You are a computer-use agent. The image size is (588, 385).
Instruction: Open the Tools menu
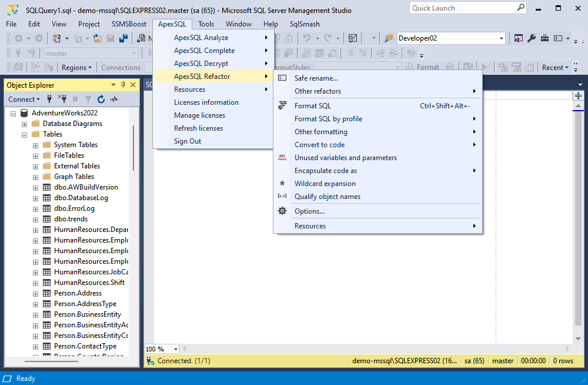(206, 24)
